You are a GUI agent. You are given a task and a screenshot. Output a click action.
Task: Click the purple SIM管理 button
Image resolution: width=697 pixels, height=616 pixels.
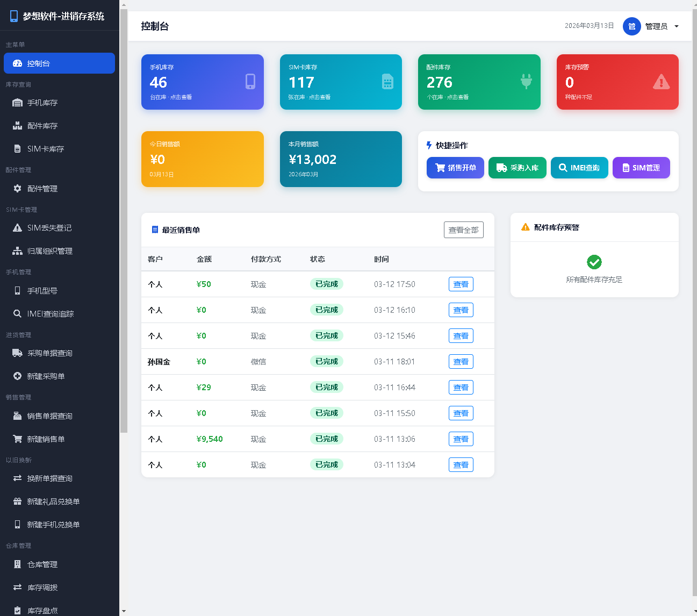pyautogui.click(x=641, y=168)
